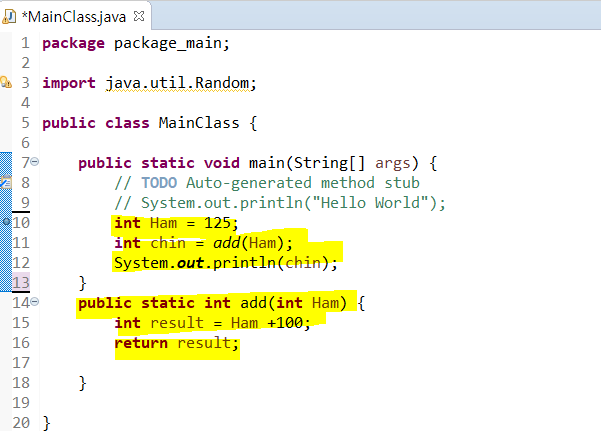This screenshot has height=431, width=601.
Task: Click 'result' variable on line 15
Action: click(x=177, y=323)
